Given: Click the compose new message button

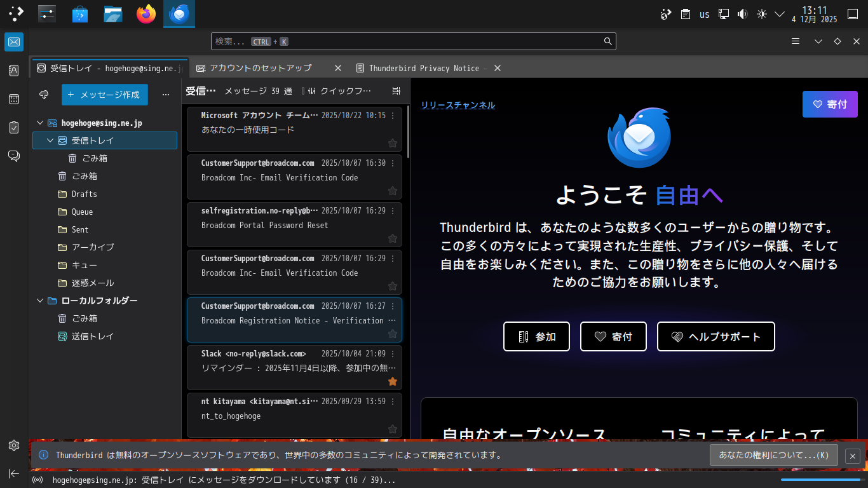Looking at the screenshot, I should 105,95.
